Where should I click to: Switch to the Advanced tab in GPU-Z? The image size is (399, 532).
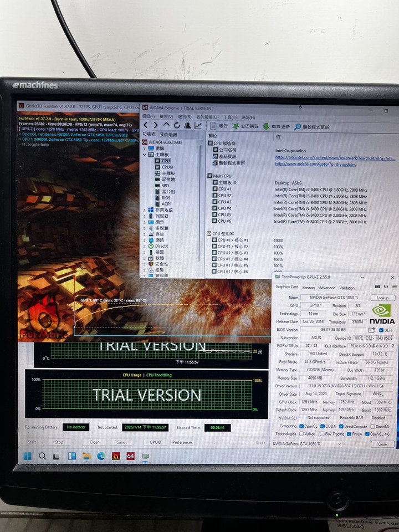coord(327,288)
